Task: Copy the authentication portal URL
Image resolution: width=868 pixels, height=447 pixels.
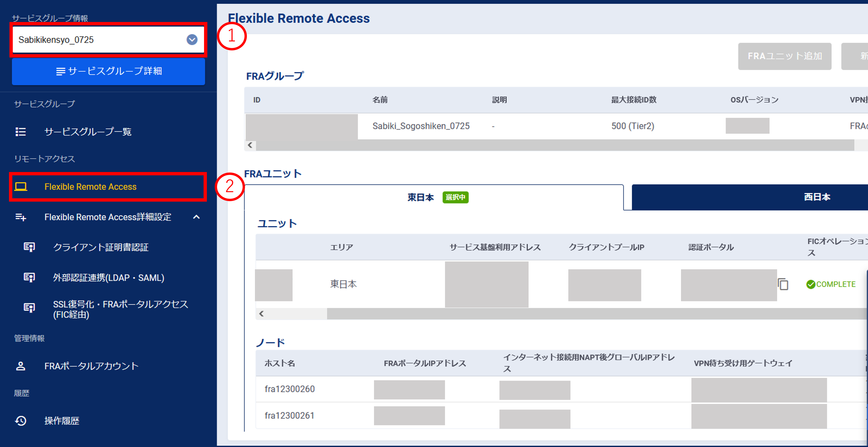Action: pyautogui.click(x=783, y=284)
